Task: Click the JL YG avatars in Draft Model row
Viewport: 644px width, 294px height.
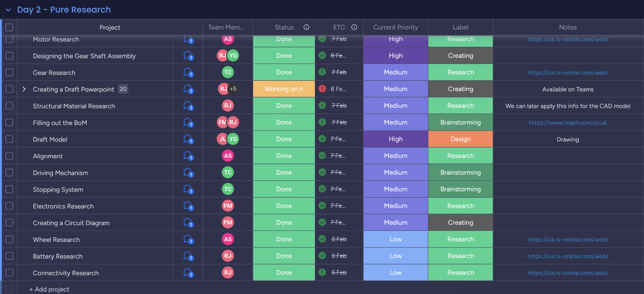Action: point(228,139)
